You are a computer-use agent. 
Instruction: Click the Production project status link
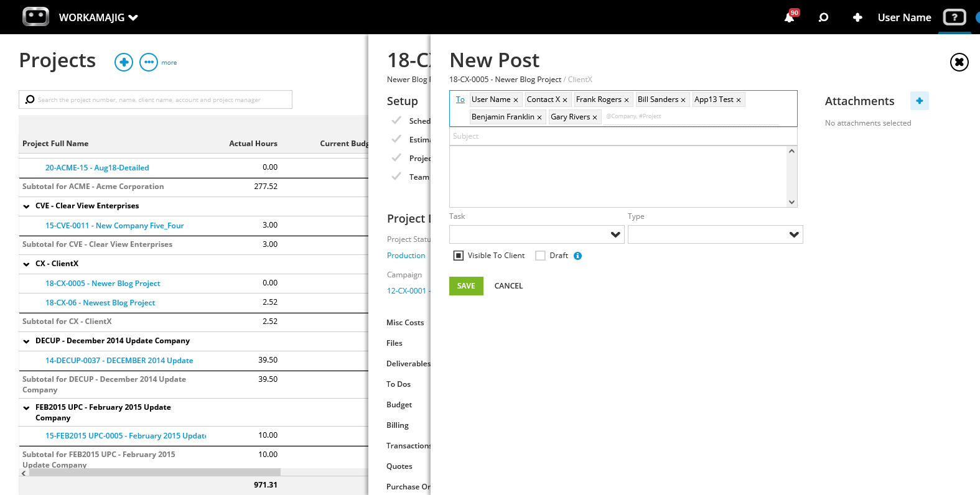point(406,256)
